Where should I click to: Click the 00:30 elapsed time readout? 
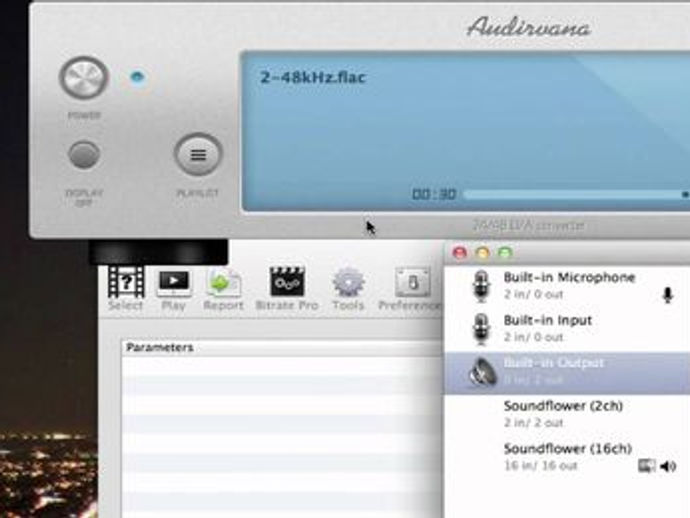click(434, 194)
